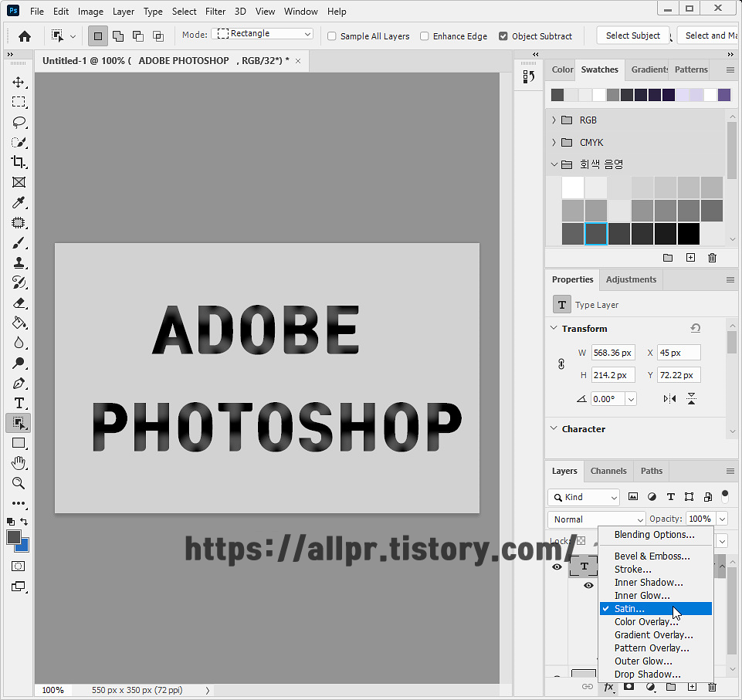Select the Paint Bucket tool

(19, 323)
